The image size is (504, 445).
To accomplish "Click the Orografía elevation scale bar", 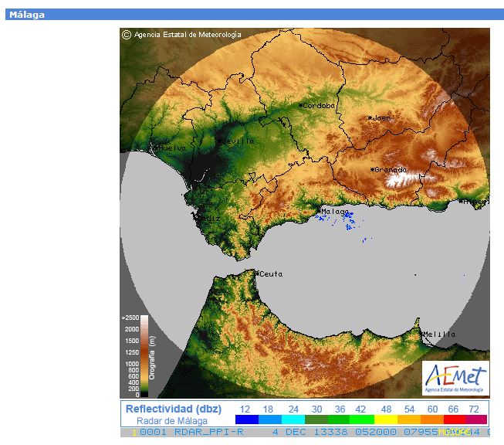I will coord(144,356).
